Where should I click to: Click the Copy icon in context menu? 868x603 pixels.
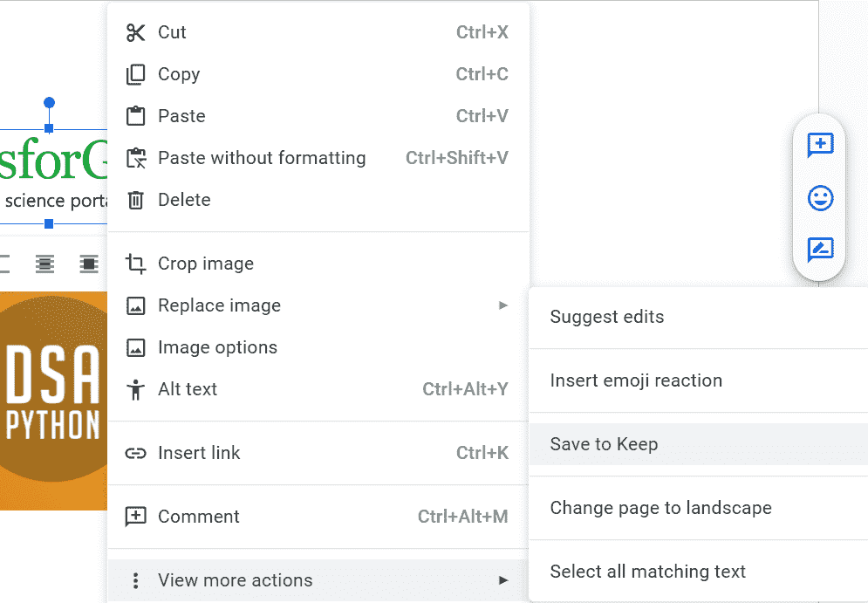pyautogui.click(x=135, y=75)
